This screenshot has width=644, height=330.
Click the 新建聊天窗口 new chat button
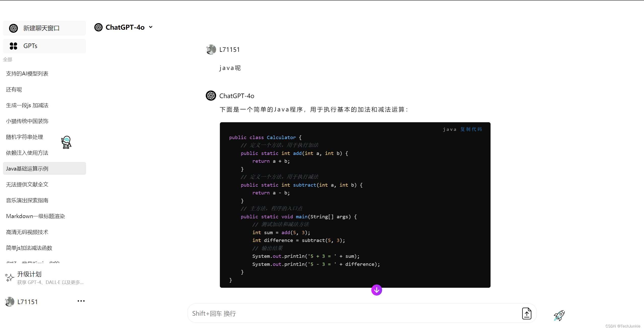(x=41, y=28)
